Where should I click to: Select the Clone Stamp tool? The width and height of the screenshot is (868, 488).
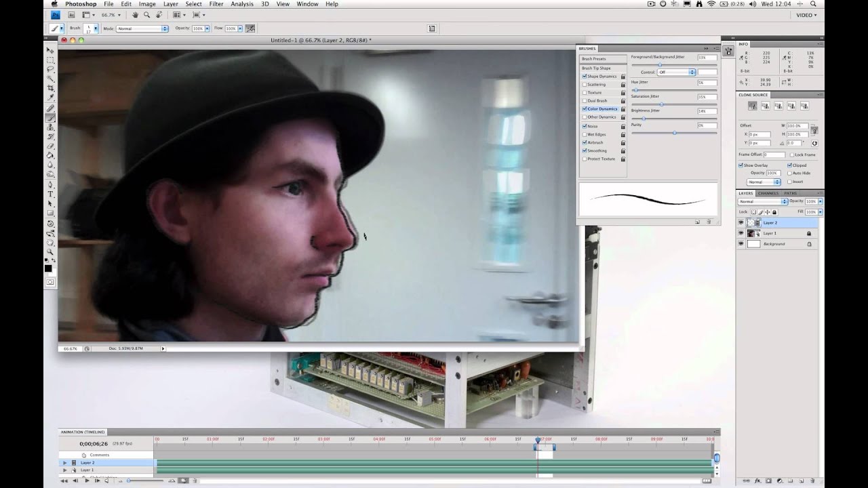(x=50, y=126)
